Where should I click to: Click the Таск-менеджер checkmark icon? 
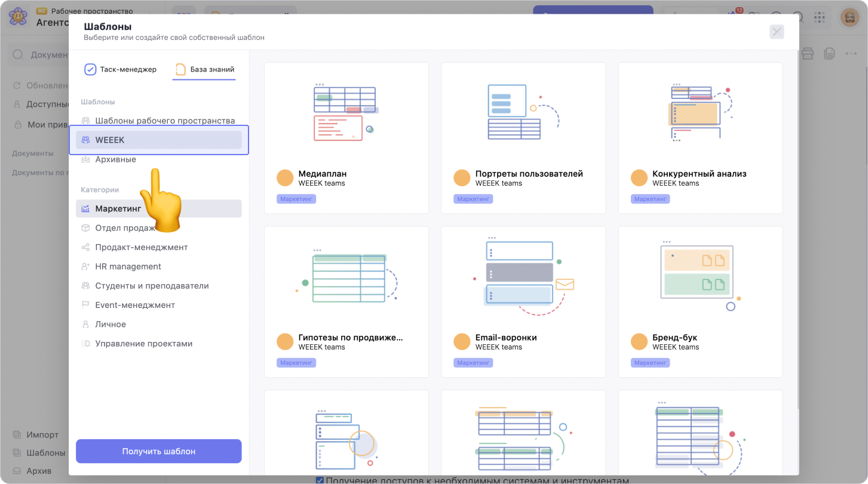coord(90,69)
